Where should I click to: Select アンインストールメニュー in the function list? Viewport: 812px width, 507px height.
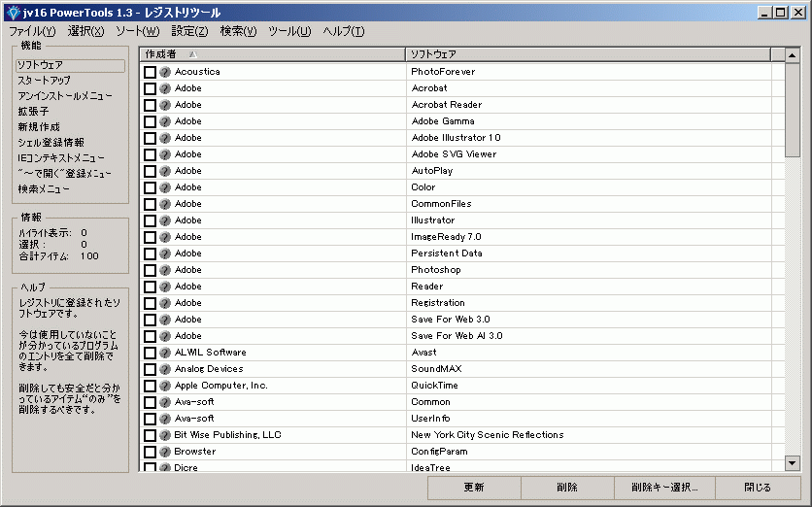(65, 96)
